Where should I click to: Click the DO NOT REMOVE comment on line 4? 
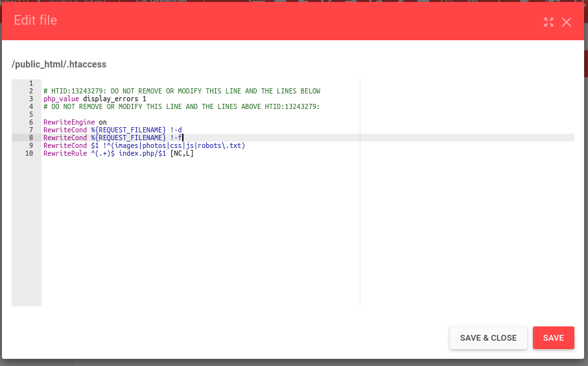click(182, 106)
